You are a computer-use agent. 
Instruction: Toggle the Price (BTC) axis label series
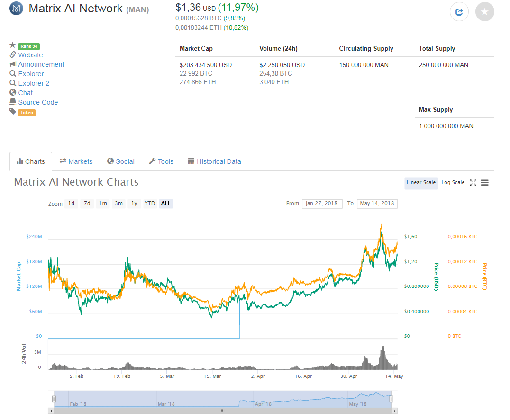[484, 277]
